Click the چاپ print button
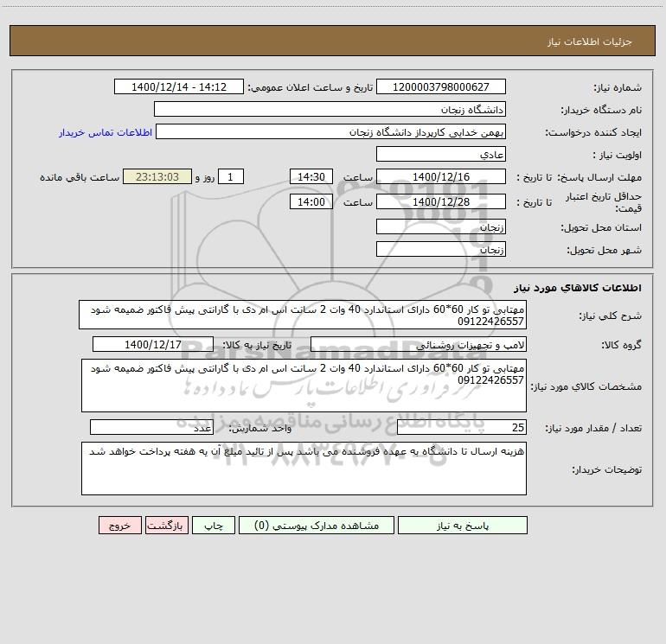Viewport: 666px width, 644px height. click(x=214, y=526)
